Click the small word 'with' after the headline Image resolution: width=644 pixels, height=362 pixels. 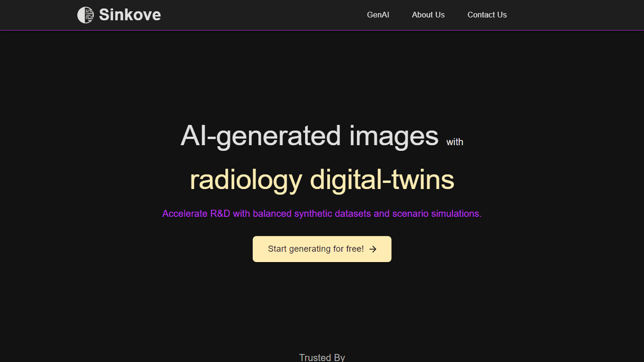pos(455,142)
